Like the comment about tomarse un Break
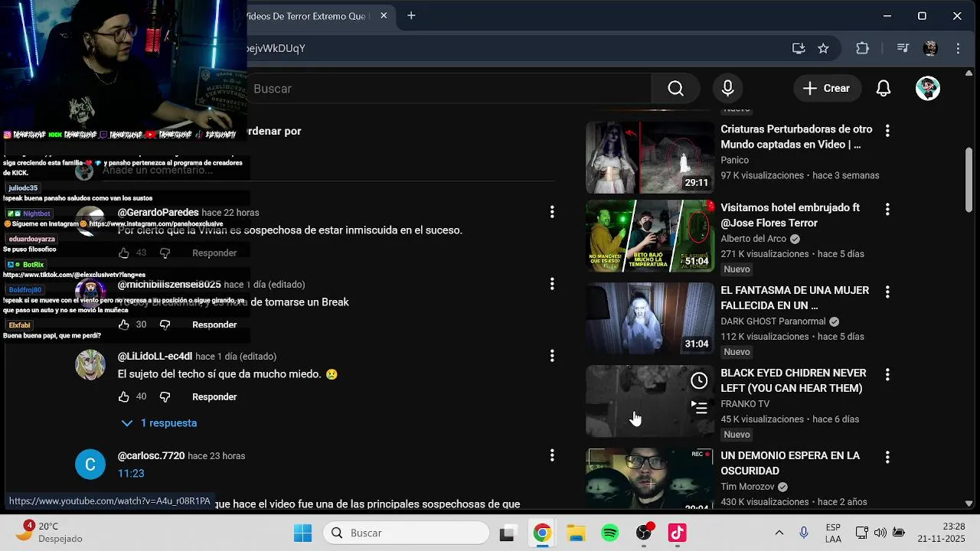 pyautogui.click(x=124, y=324)
